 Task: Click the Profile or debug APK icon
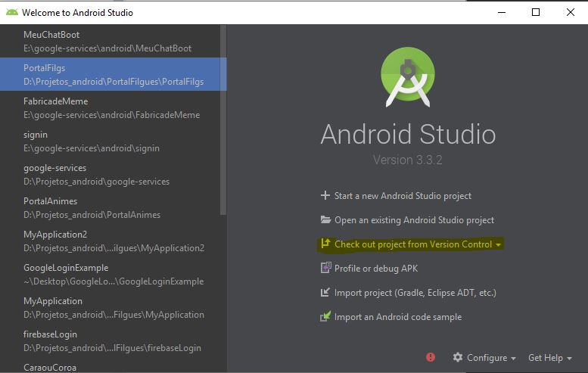pyautogui.click(x=325, y=268)
